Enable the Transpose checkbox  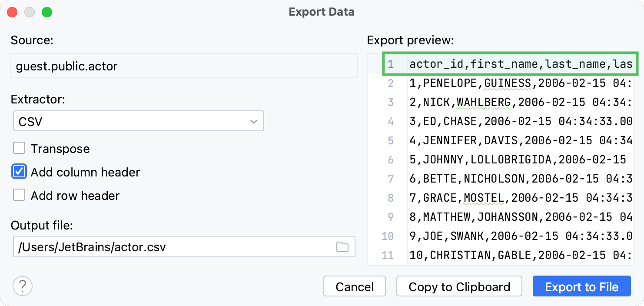pyautogui.click(x=19, y=148)
